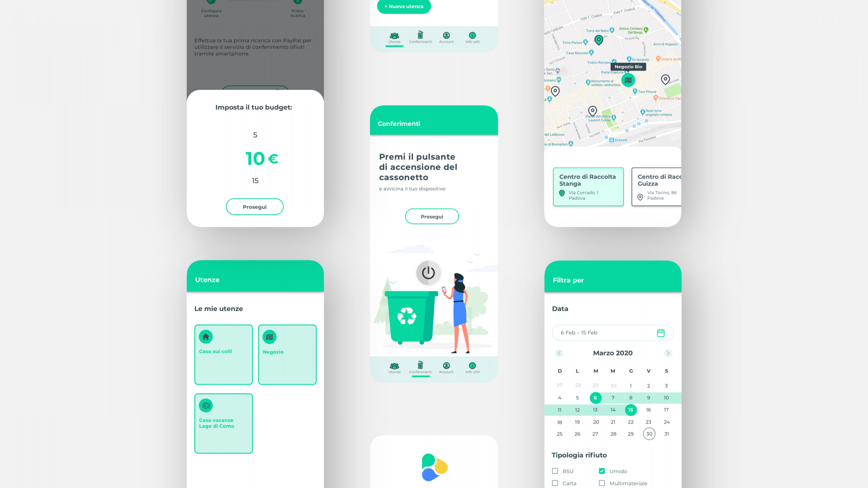Open the date range picker calendar

point(660,332)
